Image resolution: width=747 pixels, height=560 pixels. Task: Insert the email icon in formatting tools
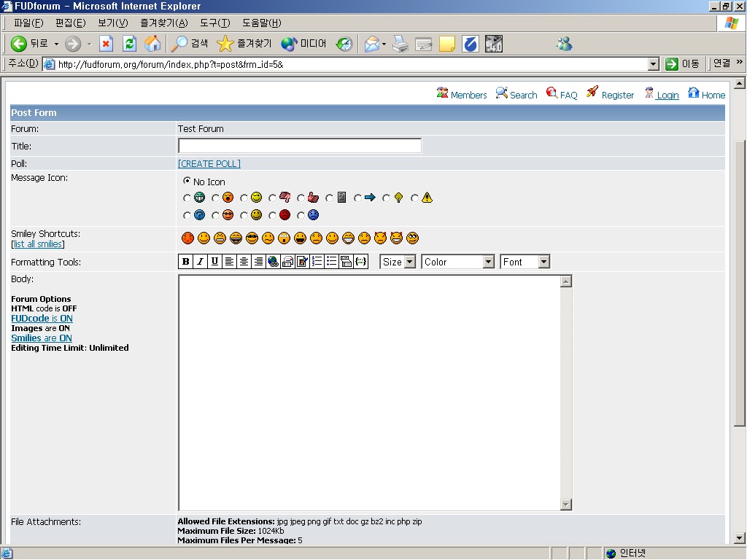(287, 262)
